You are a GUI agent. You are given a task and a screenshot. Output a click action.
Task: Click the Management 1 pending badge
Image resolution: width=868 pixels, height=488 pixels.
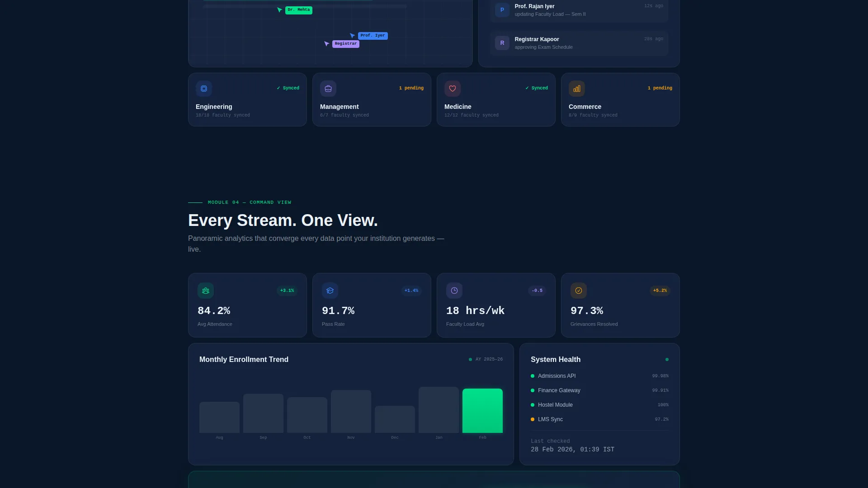pyautogui.click(x=411, y=88)
